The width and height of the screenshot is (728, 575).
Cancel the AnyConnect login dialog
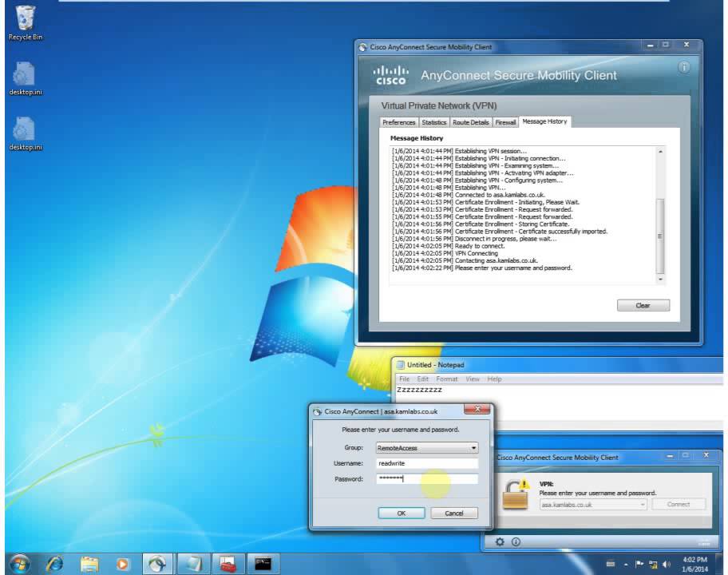[454, 514]
